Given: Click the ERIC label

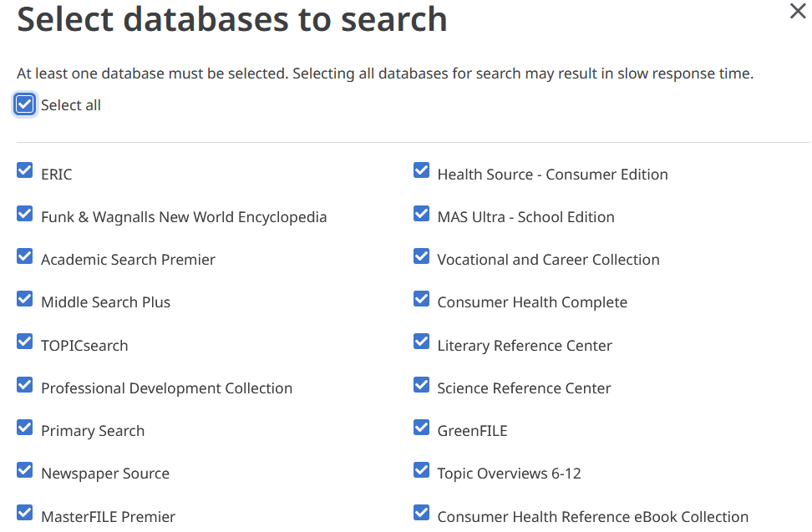Looking at the screenshot, I should (x=57, y=175).
